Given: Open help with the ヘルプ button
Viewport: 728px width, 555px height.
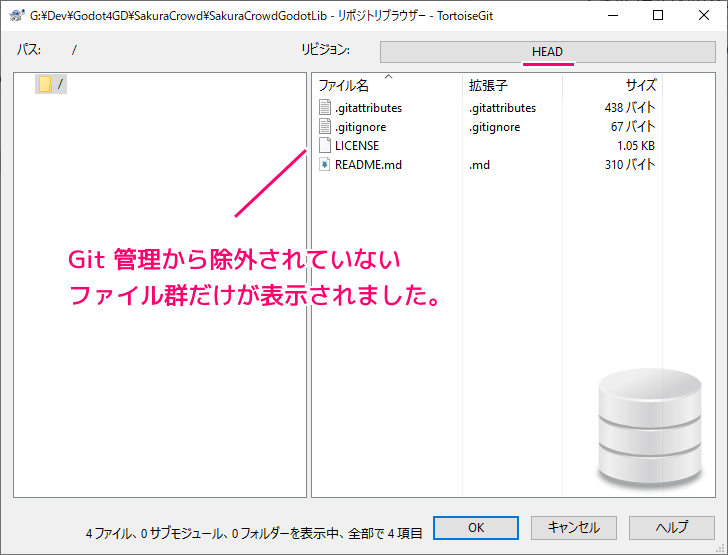Looking at the screenshot, I should [x=672, y=528].
